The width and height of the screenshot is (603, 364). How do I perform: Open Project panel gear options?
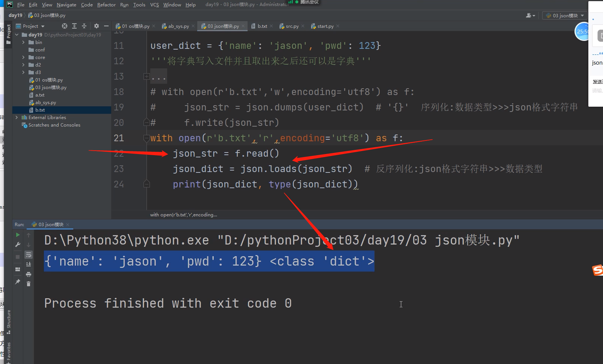click(x=97, y=26)
